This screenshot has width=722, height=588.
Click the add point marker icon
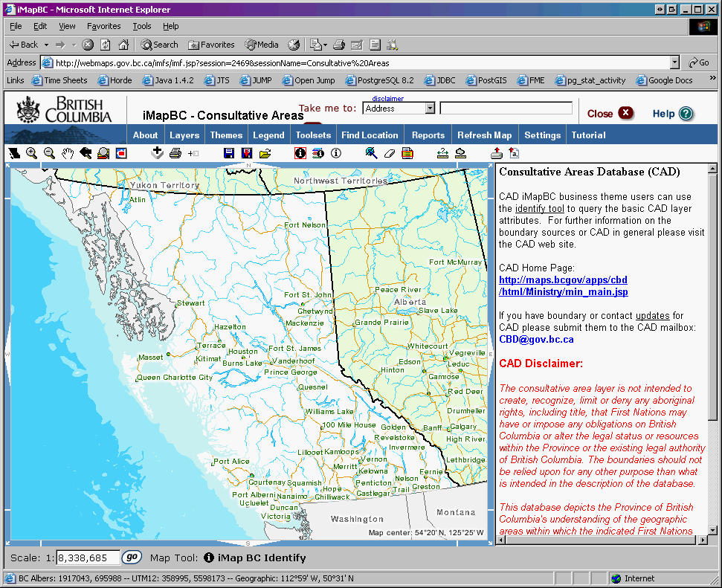[193, 153]
